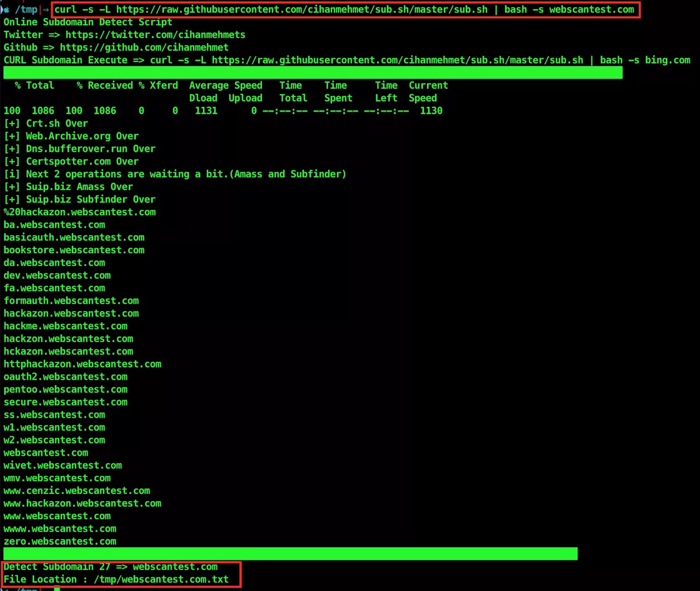Select the Suip.biz Subfinder Over line

pyautogui.click(x=80, y=199)
